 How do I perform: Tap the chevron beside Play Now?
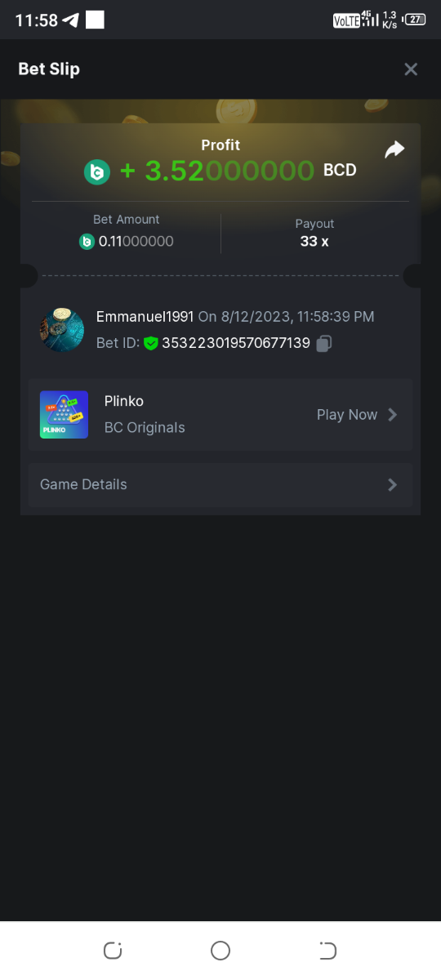click(x=393, y=415)
